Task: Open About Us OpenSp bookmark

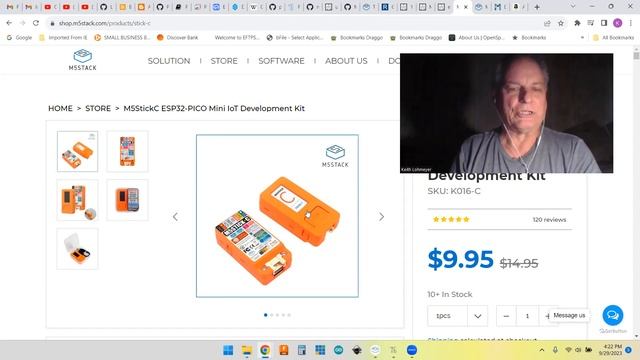Action: (x=477, y=38)
